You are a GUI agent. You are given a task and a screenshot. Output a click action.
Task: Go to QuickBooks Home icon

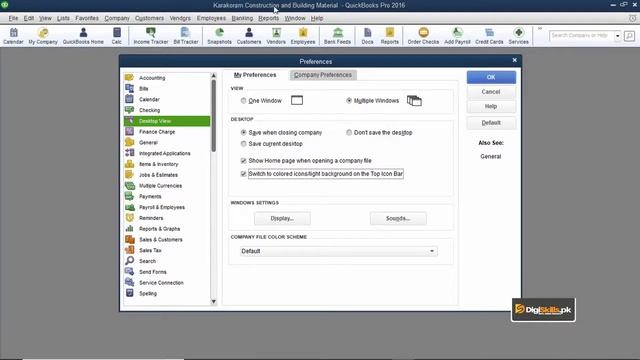coord(83,36)
